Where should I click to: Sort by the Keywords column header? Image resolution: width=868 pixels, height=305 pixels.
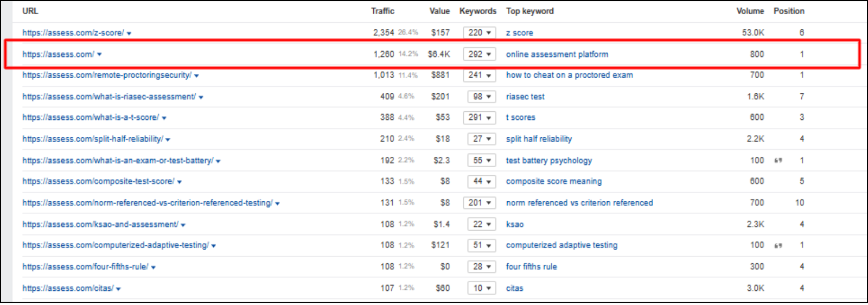[x=478, y=11]
